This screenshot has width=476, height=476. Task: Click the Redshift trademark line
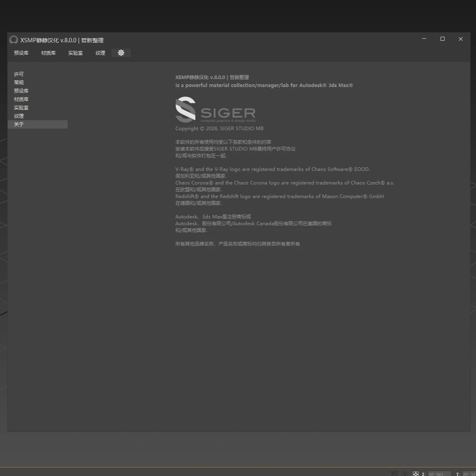point(279,196)
